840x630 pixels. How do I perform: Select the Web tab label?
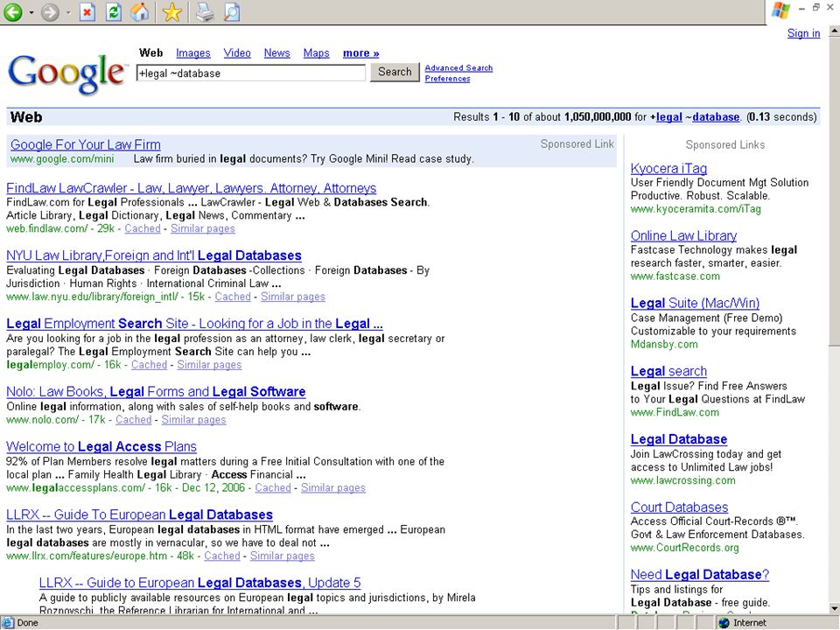[150, 53]
